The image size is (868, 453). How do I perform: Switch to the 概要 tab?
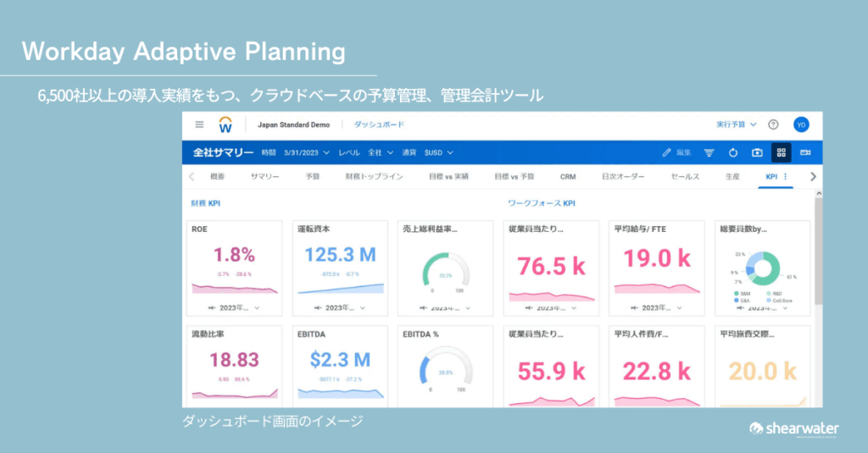click(x=218, y=176)
